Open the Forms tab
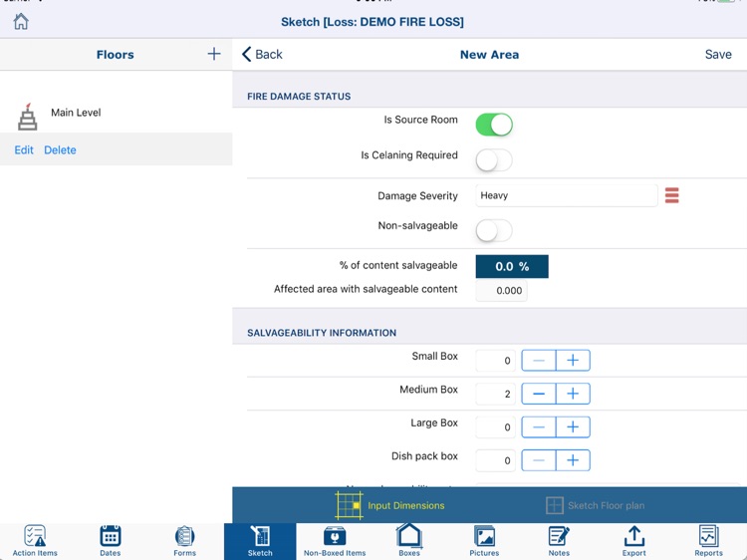This screenshot has height=560, width=747. coord(185,541)
